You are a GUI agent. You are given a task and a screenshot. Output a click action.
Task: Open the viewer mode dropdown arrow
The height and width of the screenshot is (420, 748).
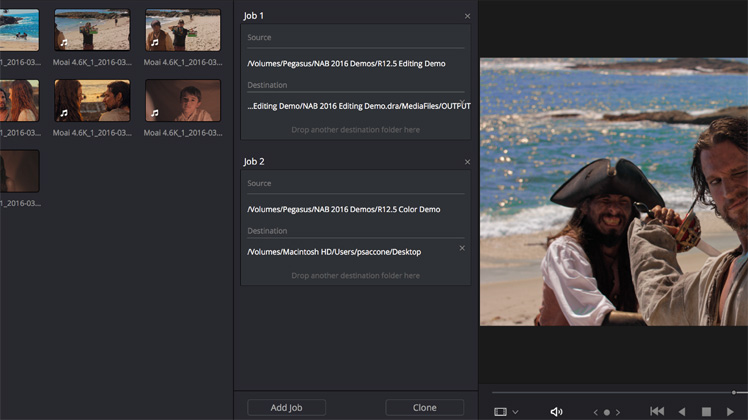516,412
